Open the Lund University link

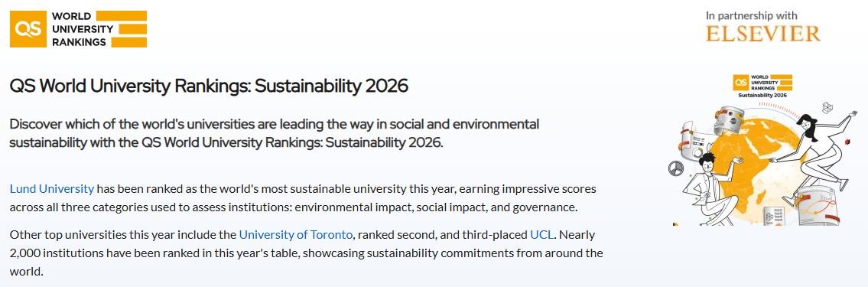click(52, 188)
